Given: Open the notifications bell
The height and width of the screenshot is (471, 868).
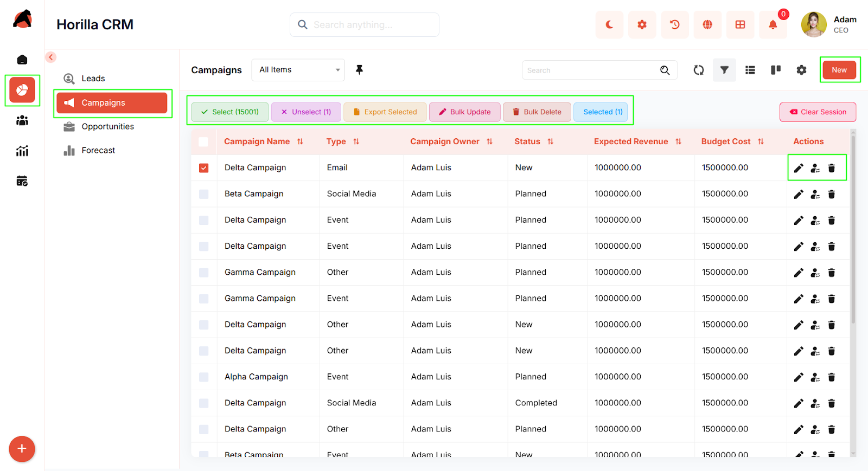Looking at the screenshot, I should (773, 25).
